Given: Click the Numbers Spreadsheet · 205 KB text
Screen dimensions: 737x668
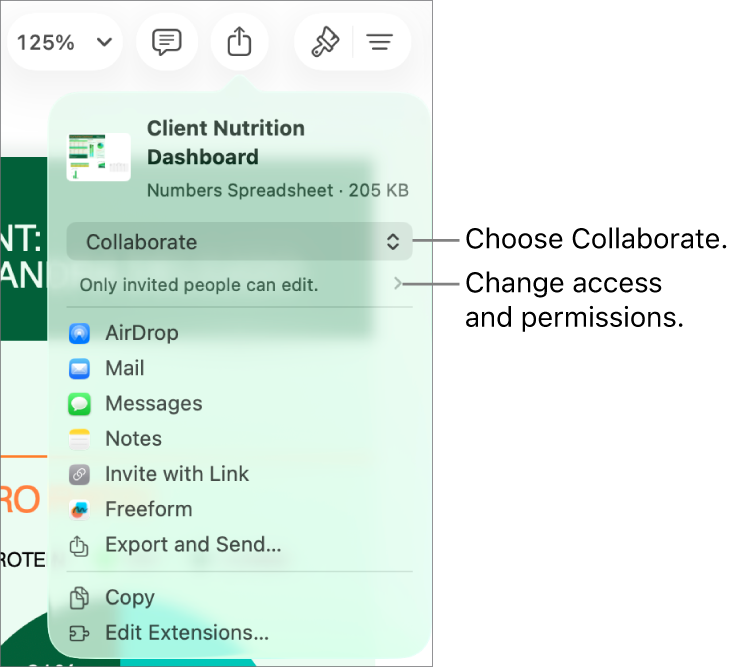Looking at the screenshot, I should [278, 190].
